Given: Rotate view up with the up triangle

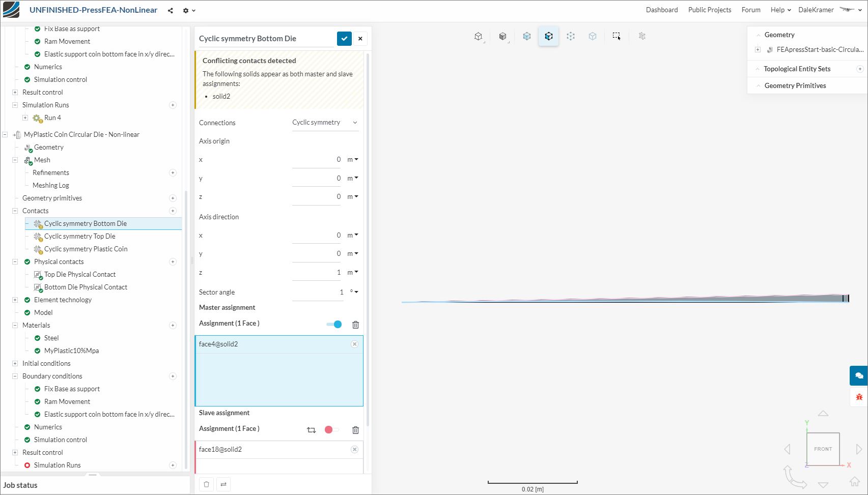Looking at the screenshot, I should [x=823, y=414].
